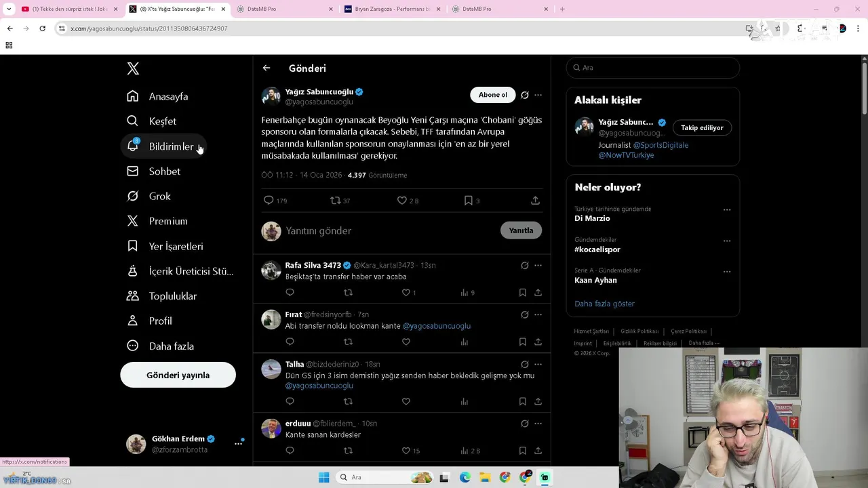
Task: Click Gönderi yayınla button
Action: pyautogui.click(x=178, y=375)
